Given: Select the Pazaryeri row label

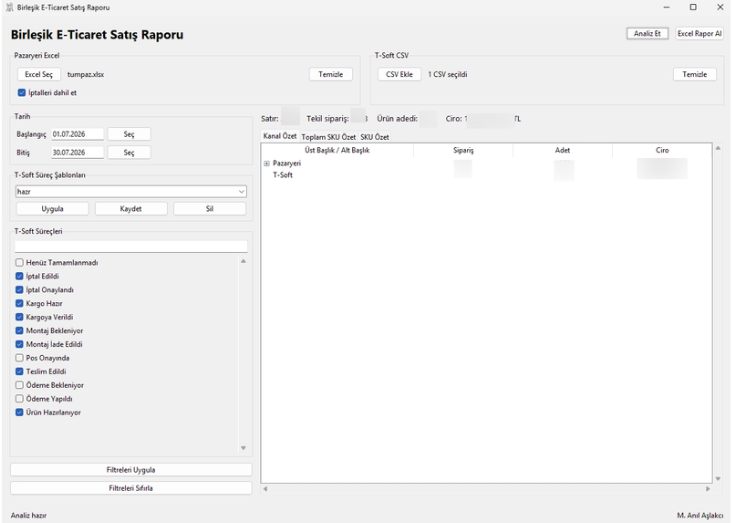Looking at the screenshot, I should pos(287,163).
